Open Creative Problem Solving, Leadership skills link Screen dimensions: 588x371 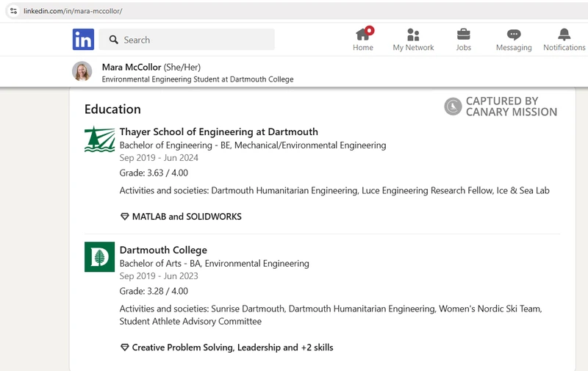[x=232, y=347]
